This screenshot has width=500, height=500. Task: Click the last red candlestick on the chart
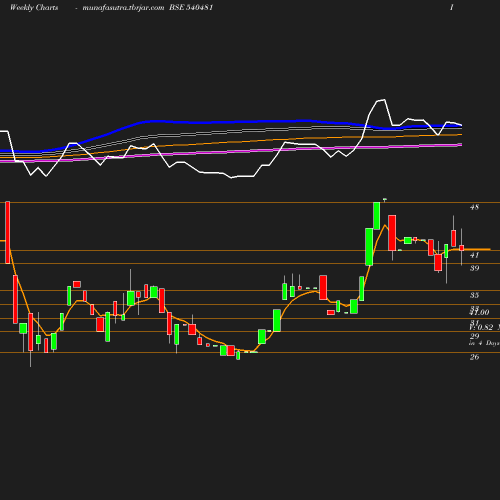pos(462,248)
